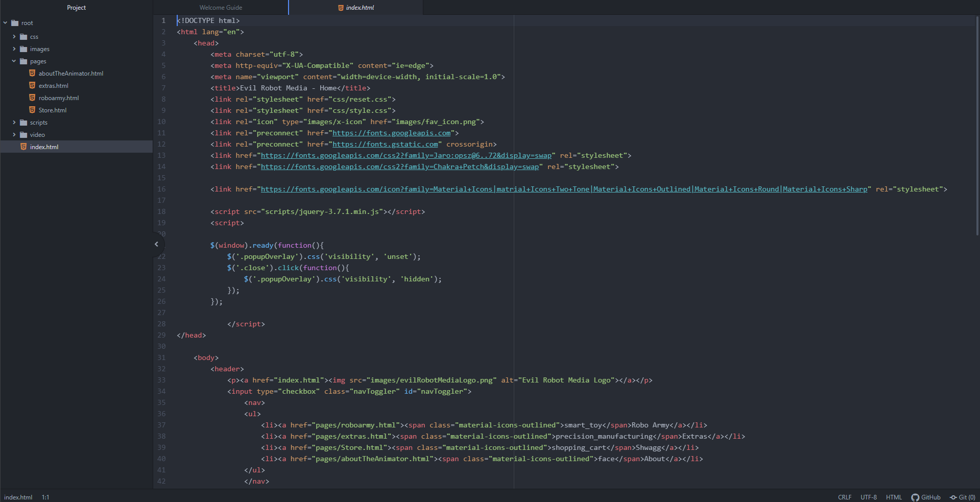Change CRLF line ending selector
Viewport: 980px width, 502px height.
coord(845,497)
